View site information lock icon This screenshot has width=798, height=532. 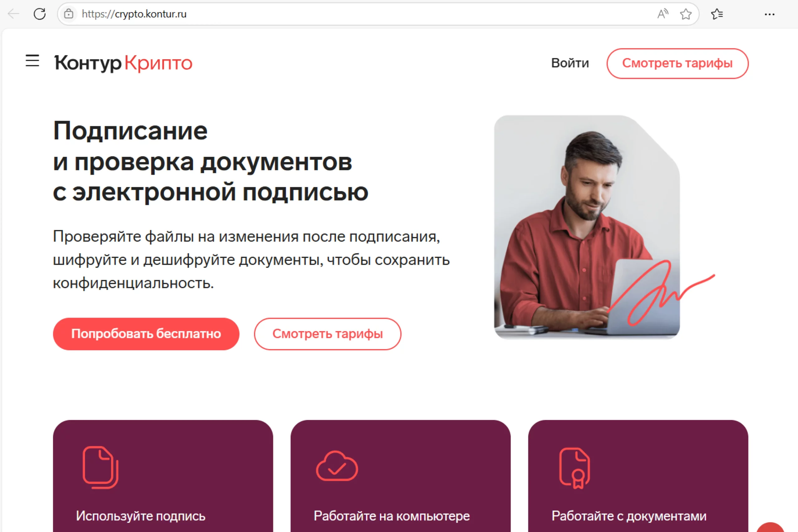69,14
